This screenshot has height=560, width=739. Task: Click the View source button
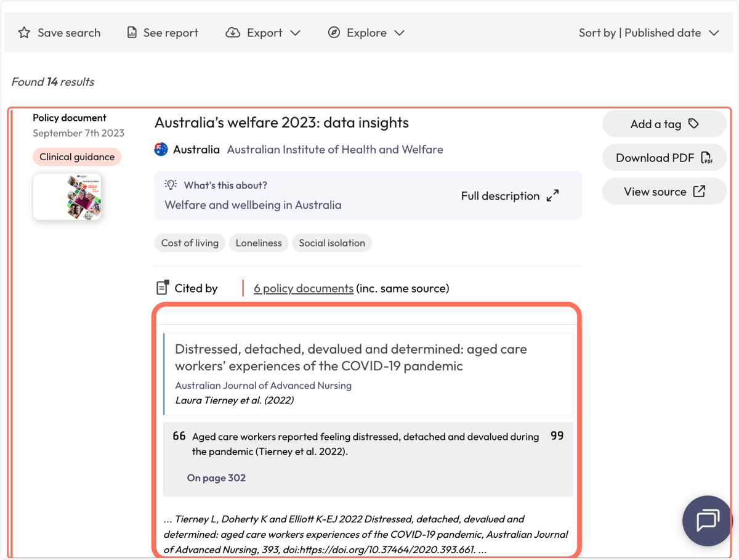point(664,192)
